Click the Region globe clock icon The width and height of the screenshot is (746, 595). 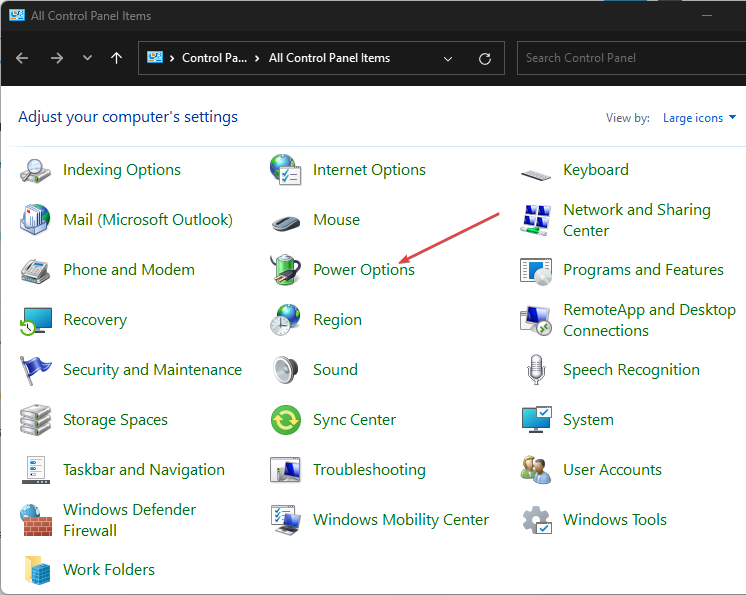pyautogui.click(x=286, y=320)
